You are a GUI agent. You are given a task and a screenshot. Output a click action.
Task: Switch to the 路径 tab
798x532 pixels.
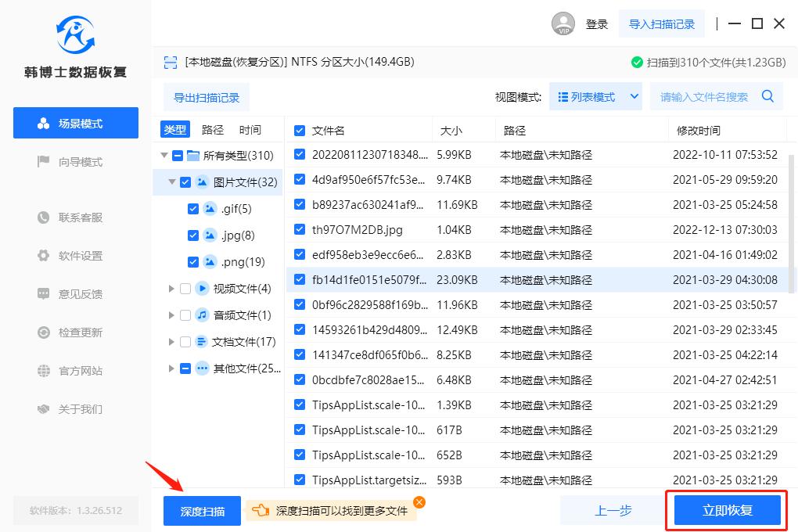click(x=212, y=129)
